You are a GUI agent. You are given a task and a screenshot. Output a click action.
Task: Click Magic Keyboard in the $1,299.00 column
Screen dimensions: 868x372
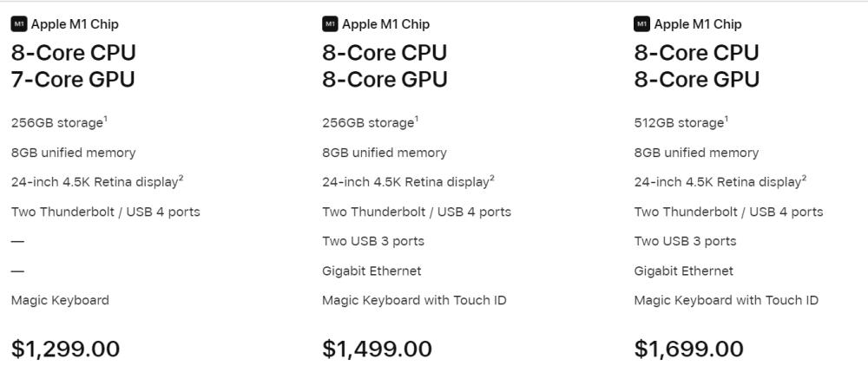pos(60,300)
